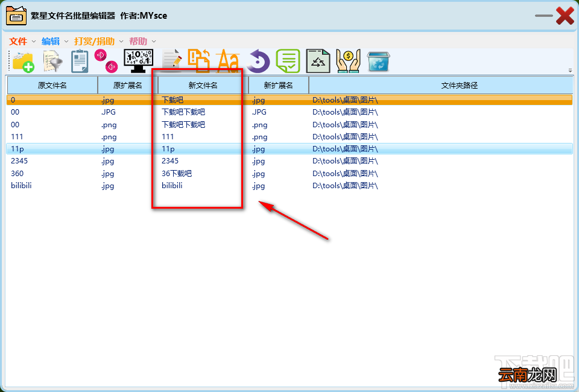Click the purple undo arrow icon

[x=258, y=62]
